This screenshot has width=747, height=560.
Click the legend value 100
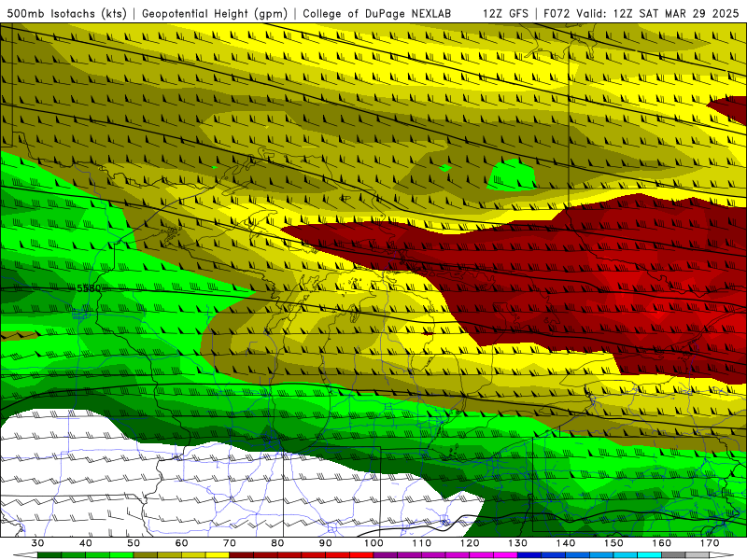tap(373, 543)
